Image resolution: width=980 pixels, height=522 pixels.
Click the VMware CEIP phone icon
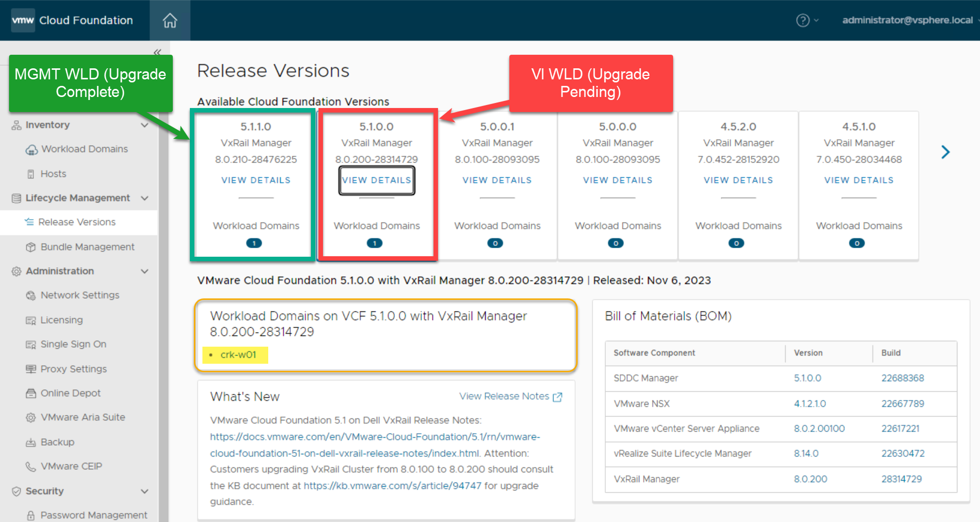(31, 467)
